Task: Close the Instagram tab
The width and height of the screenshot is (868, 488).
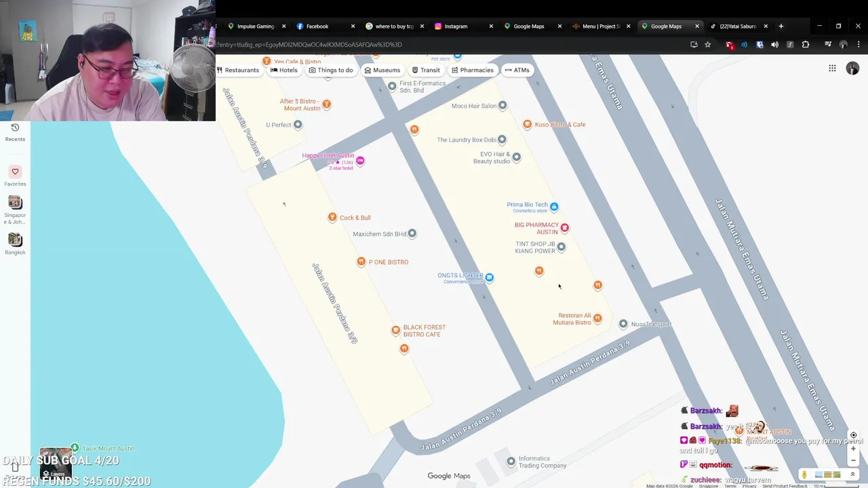Action: [x=491, y=26]
